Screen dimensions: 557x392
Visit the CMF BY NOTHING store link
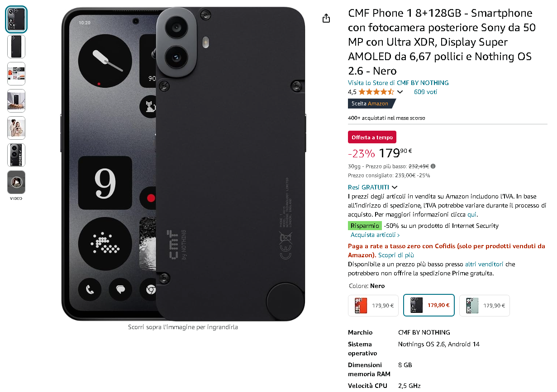point(398,83)
